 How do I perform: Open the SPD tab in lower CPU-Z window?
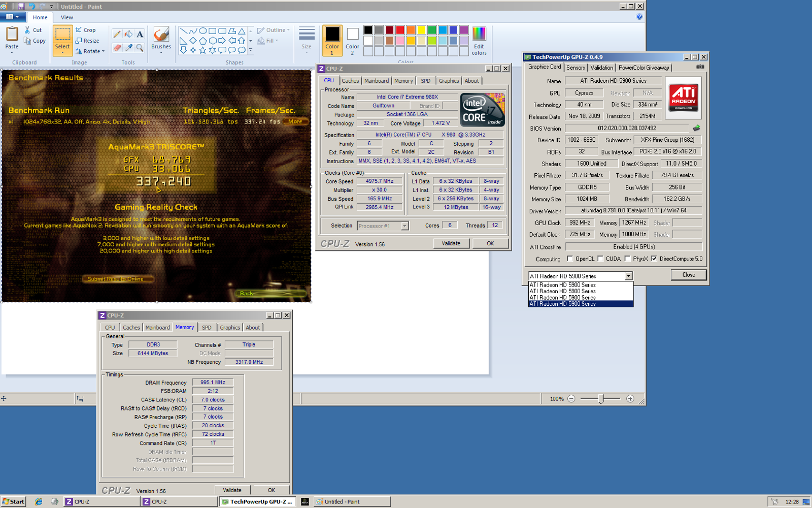click(x=207, y=328)
